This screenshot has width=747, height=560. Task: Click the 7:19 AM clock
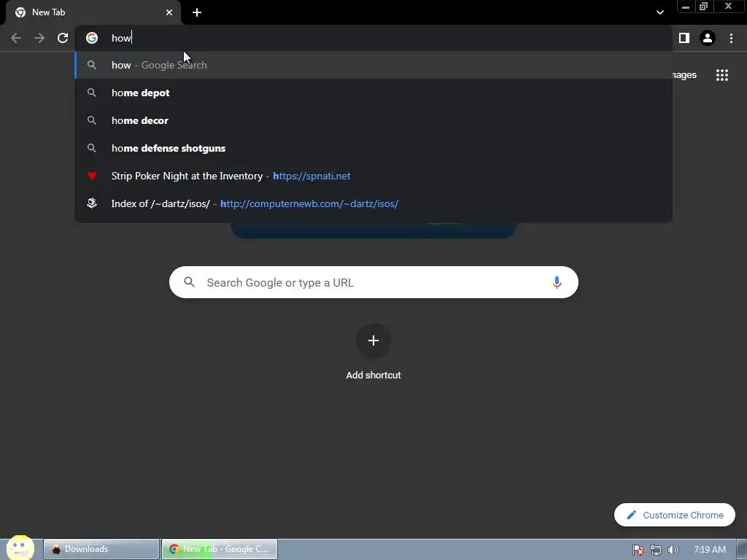coord(709,550)
